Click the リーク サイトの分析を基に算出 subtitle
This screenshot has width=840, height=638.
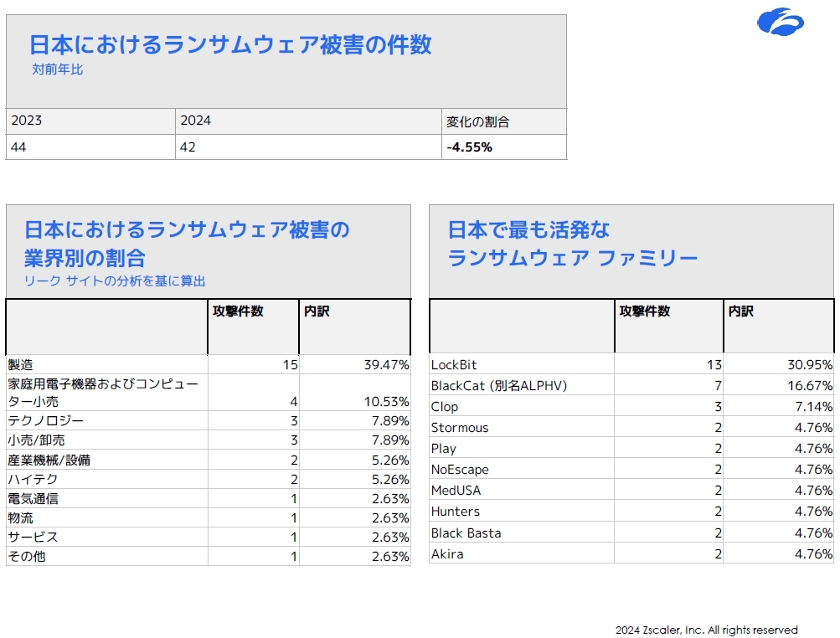tap(115, 281)
